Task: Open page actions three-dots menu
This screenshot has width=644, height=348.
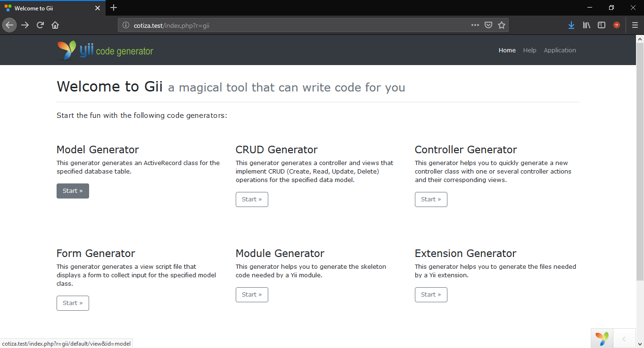Action: pos(475,25)
